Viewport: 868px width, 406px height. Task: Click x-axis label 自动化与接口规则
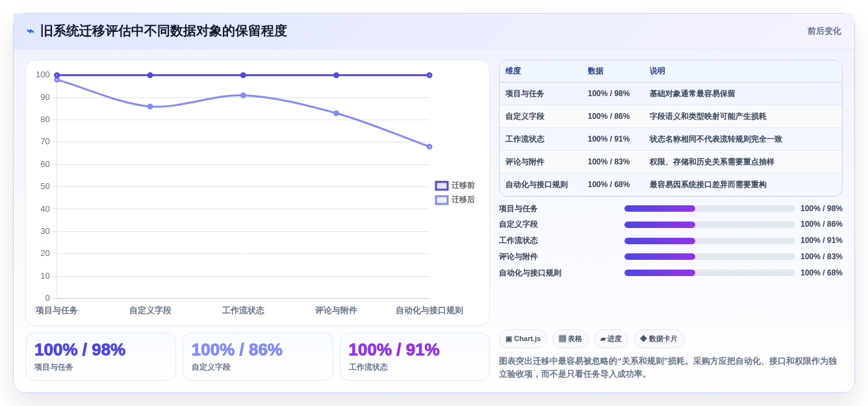point(429,311)
